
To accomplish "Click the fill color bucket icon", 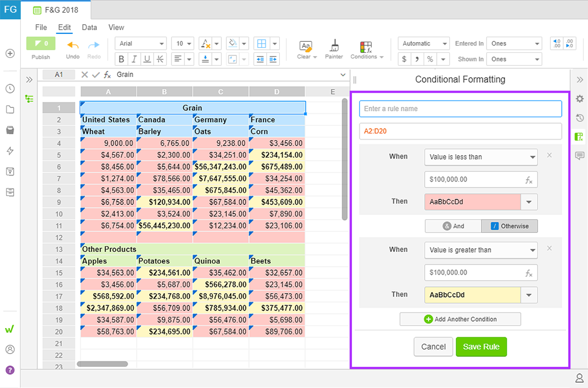I will pos(232,43).
